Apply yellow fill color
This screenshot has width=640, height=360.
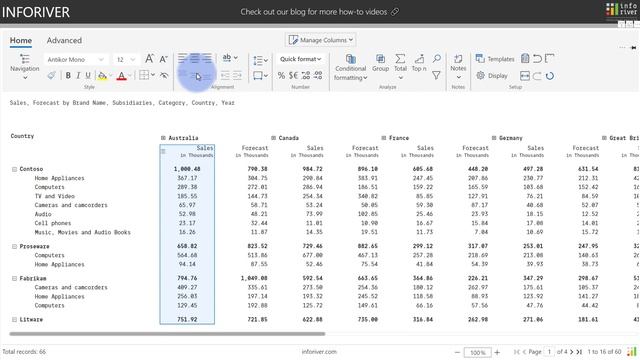102,76
